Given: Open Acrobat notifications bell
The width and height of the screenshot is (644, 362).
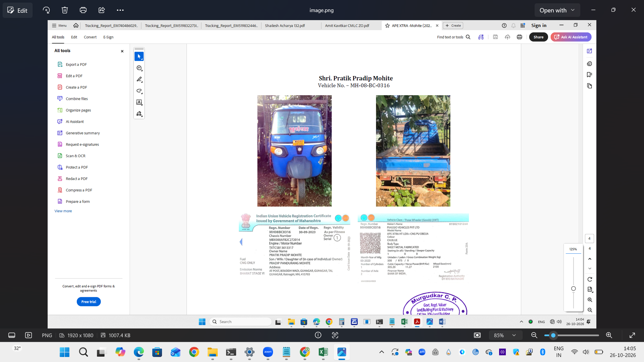Looking at the screenshot, I should 514,25.
